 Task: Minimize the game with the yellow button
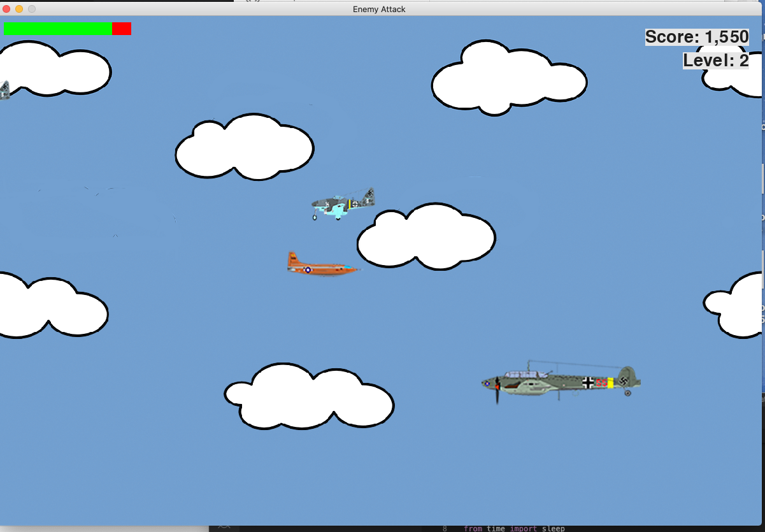click(x=19, y=9)
